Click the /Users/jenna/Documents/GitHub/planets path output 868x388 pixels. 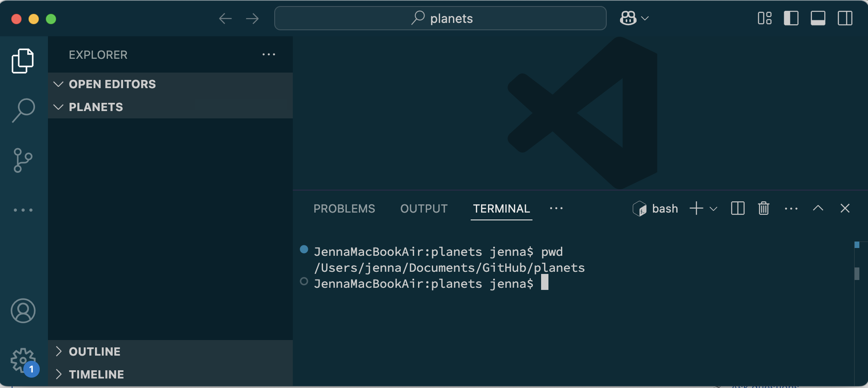449,268
